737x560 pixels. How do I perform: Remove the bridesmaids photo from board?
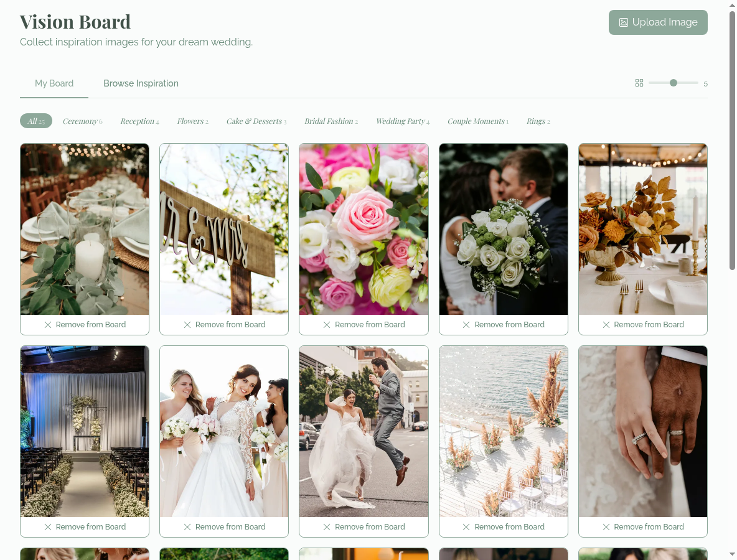pyautogui.click(x=224, y=527)
